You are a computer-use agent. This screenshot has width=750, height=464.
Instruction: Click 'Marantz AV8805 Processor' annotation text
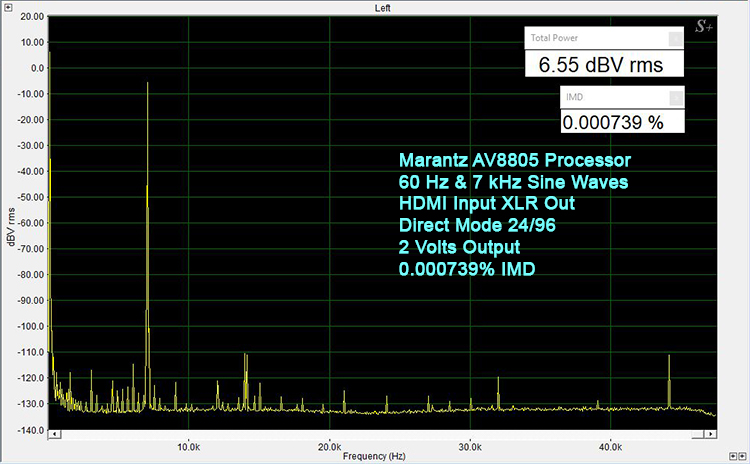pos(515,160)
